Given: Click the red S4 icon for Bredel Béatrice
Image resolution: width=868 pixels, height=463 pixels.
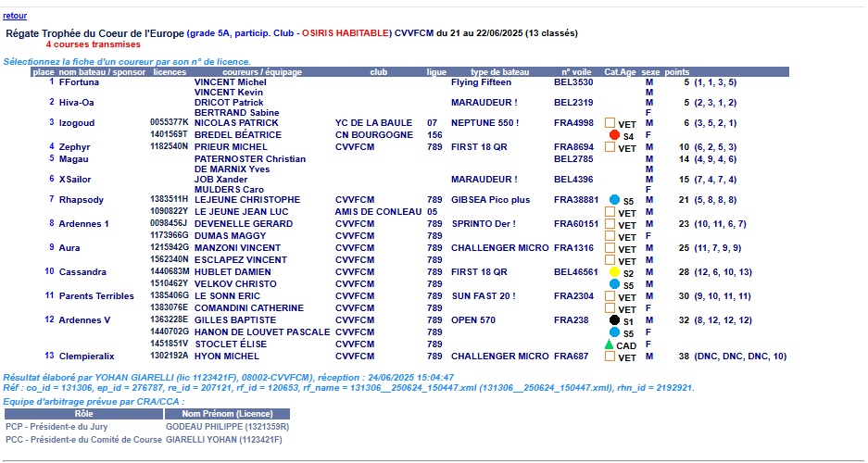Looking at the screenshot, I should [x=614, y=135].
